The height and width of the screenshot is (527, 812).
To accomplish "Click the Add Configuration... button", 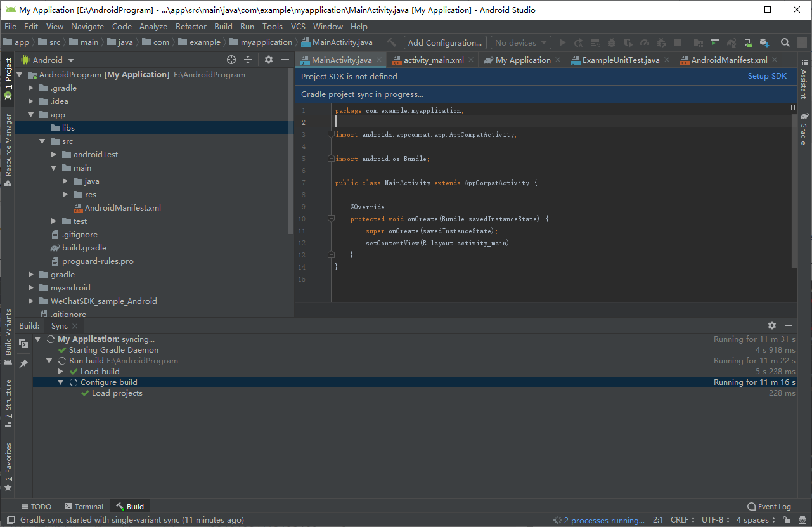I will 445,42.
